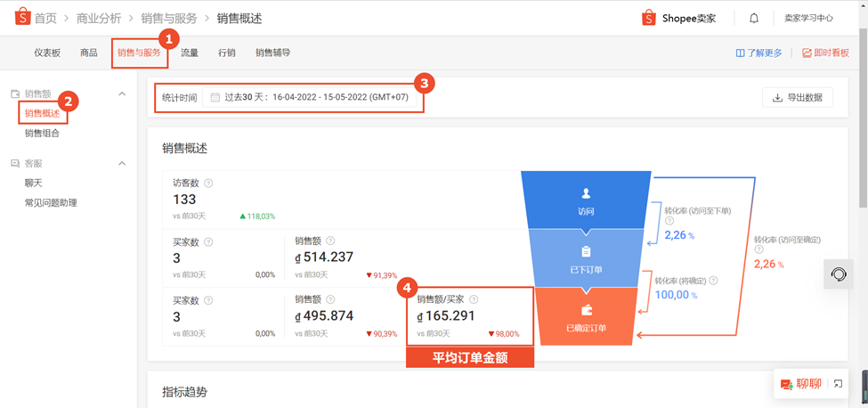Click the Shopee卖家 logo in header
Image resolution: width=868 pixels, height=408 pixels.
[678, 19]
